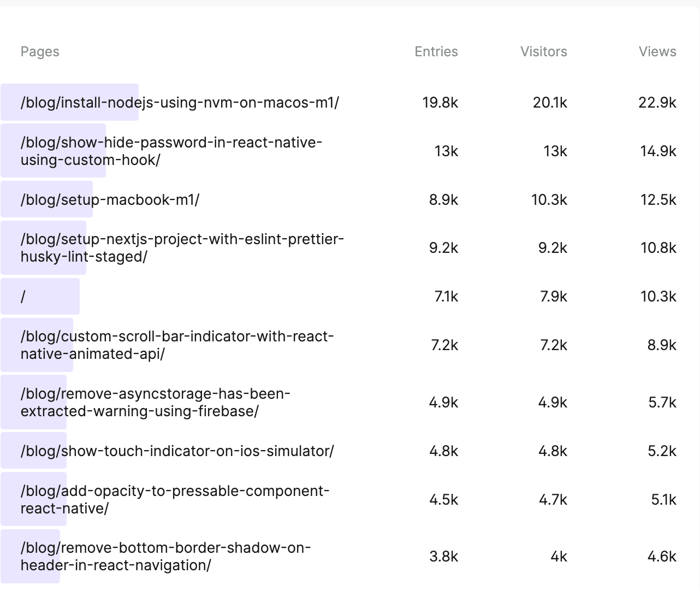
Task: Open custom-scroll-bar-indicator-with-react-native page
Action: 177,345
